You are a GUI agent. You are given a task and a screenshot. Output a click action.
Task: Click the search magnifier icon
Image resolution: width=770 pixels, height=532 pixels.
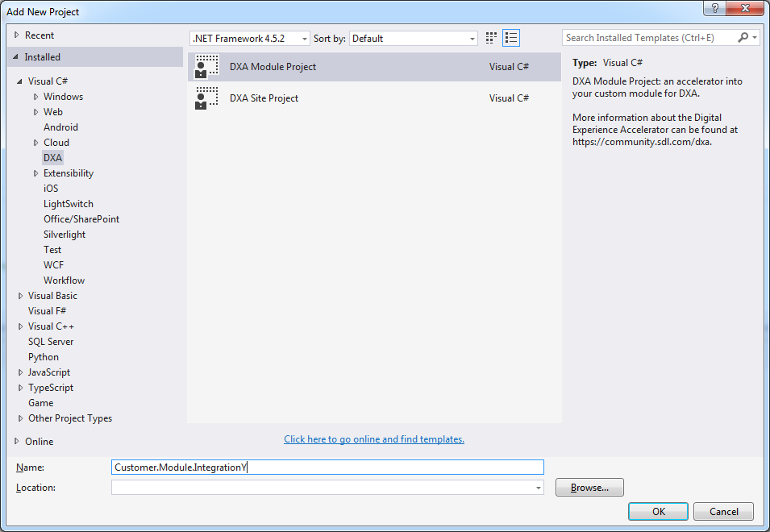[x=743, y=38]
